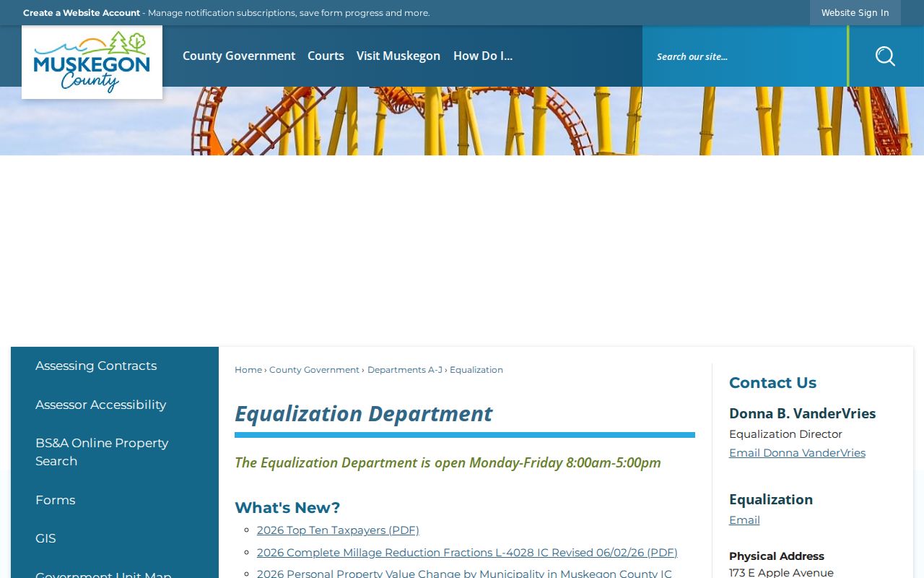The width and height of the screenshot is (924, 578).
Task: Click Create a Website Account link
Action: (x=82, y=13)
